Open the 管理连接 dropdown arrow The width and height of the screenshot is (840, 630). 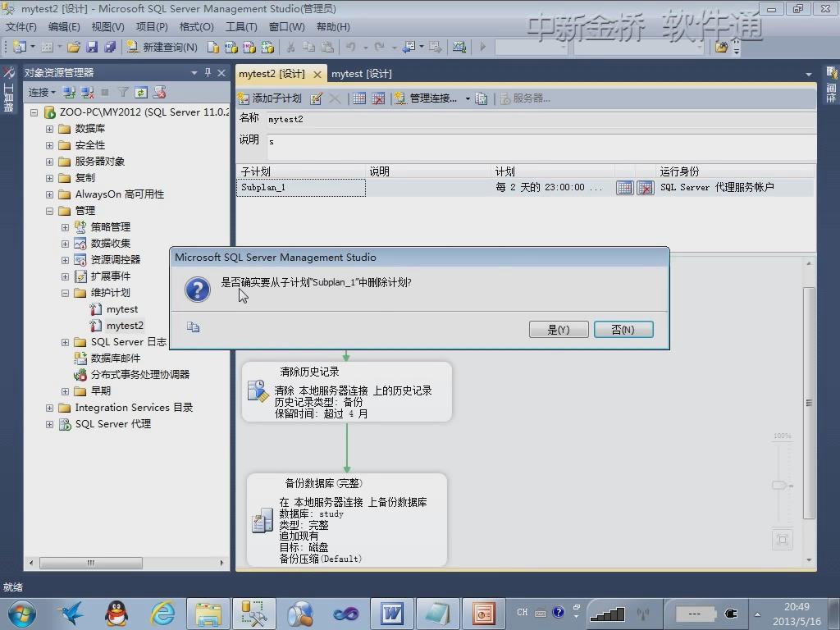pos(468,99)
